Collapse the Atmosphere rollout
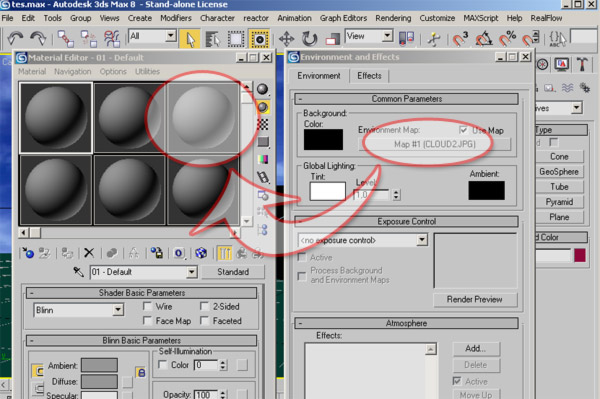 pyautogui.click(x=406, y=323)
